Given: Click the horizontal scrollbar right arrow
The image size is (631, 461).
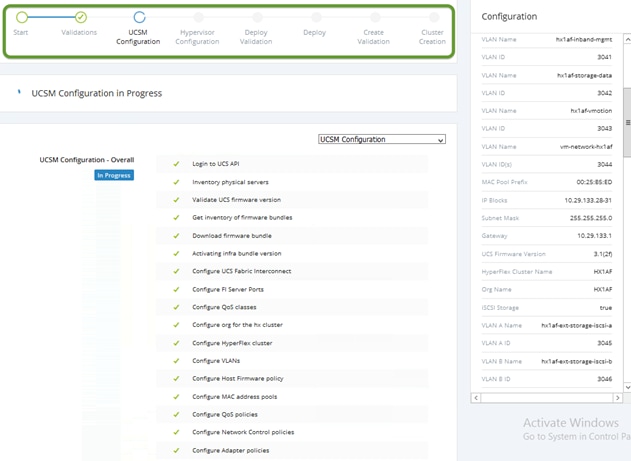Looking at the screenshot, I should [618, 398].
